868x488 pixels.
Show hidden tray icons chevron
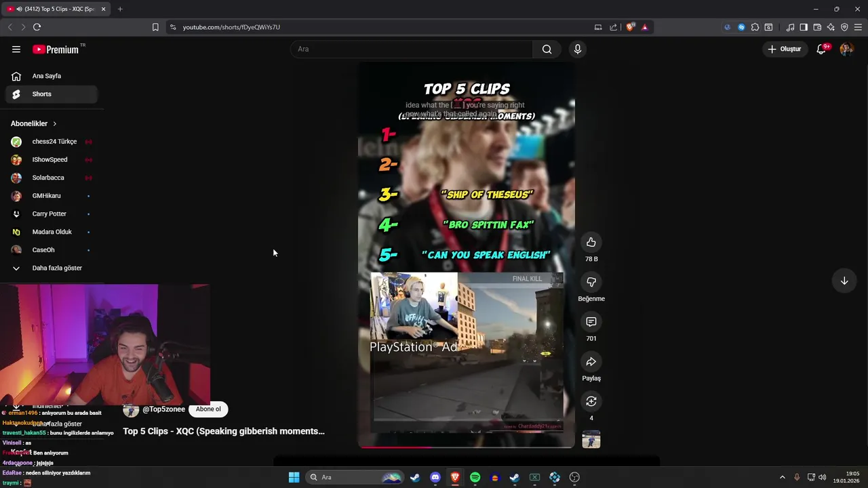tap(783, 477)
